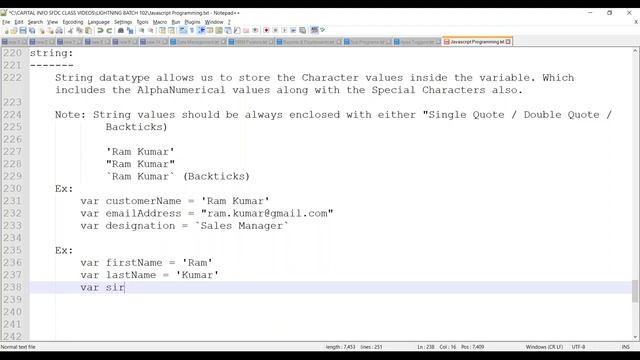Play back recorded macro icon
This screenshot has height=360, width=640.
(x=284, y=31)
